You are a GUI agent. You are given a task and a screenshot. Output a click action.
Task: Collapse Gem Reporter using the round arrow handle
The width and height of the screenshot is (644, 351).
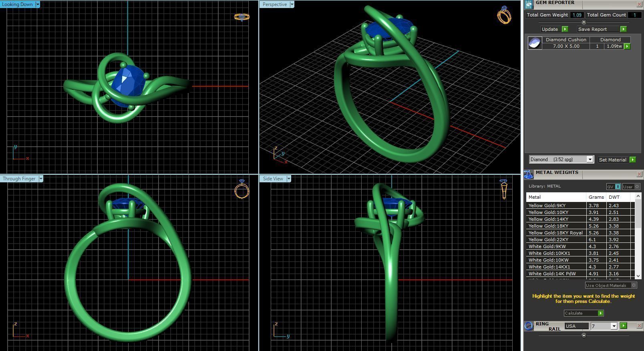click(x=584, y=22)
